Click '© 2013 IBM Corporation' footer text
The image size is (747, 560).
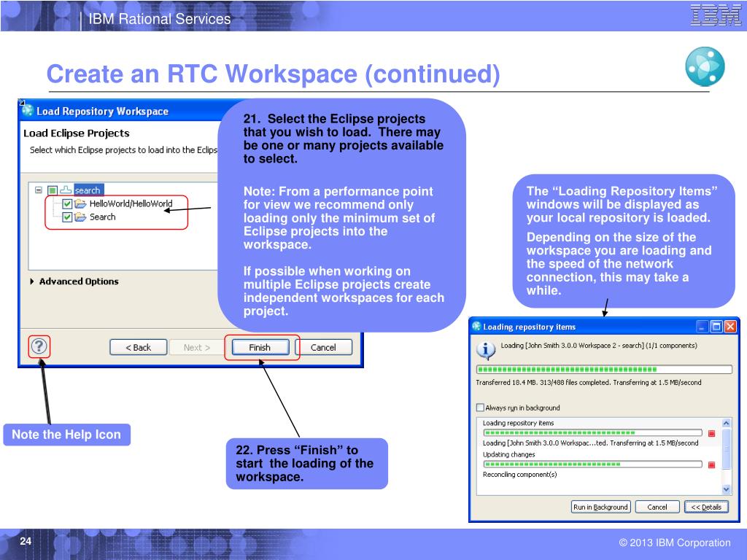pyautogui.click(x=675, y=542)
